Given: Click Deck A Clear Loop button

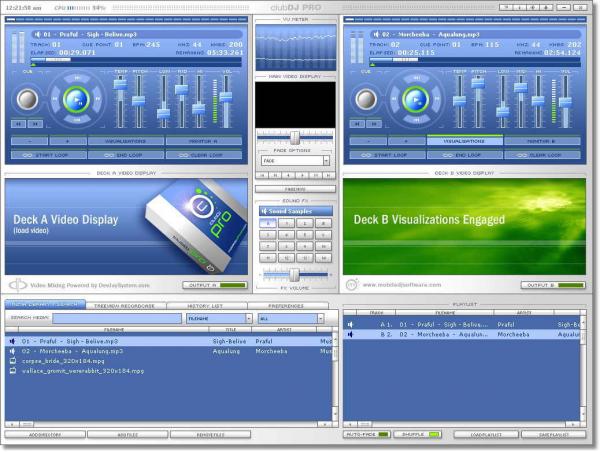Looking at the screenshot, I should pyautogui.click(x=204, y=155).
